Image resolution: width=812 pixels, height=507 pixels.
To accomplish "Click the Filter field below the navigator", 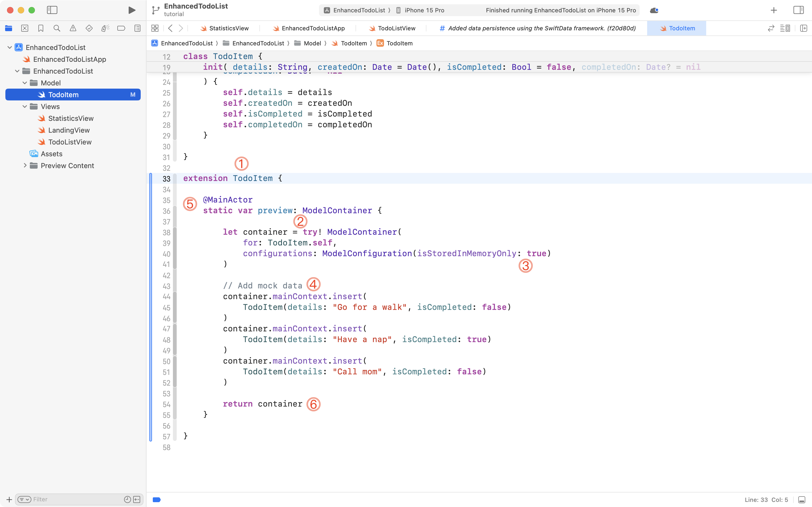I will click(67, 499).
